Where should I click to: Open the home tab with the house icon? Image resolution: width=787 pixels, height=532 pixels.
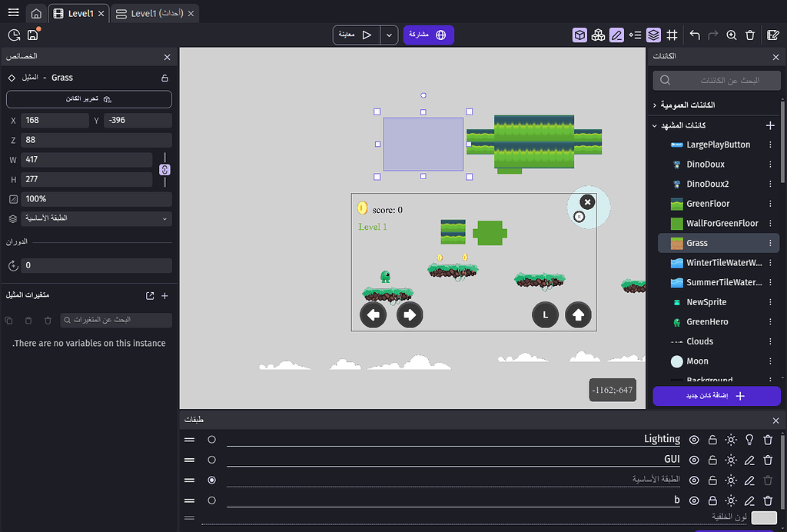point(36,13)
